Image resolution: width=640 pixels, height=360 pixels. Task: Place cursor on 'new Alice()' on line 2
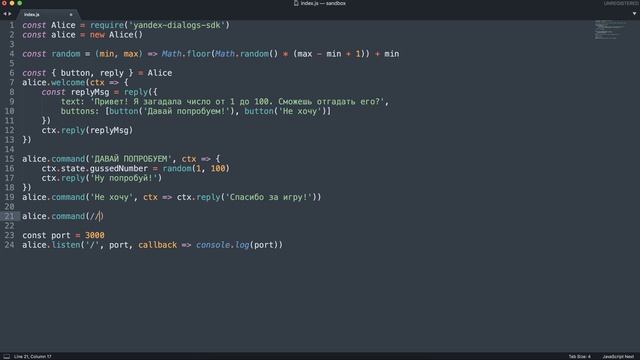[116, 35]
